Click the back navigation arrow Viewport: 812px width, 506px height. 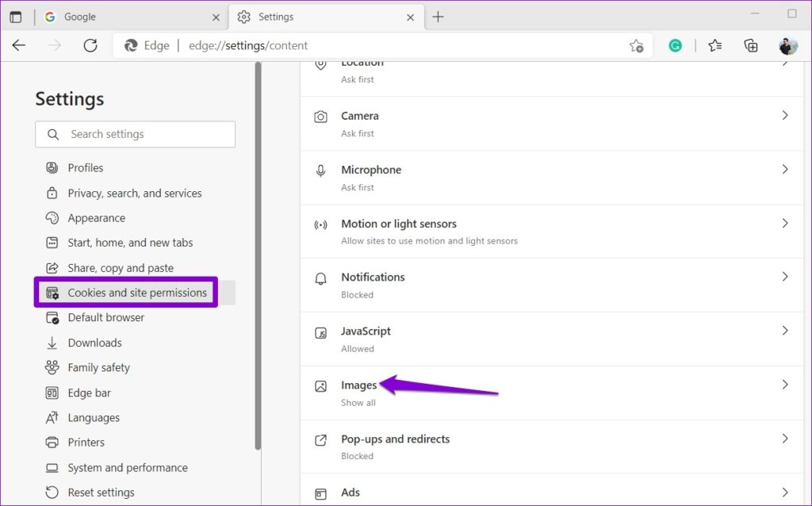(19, 45)
